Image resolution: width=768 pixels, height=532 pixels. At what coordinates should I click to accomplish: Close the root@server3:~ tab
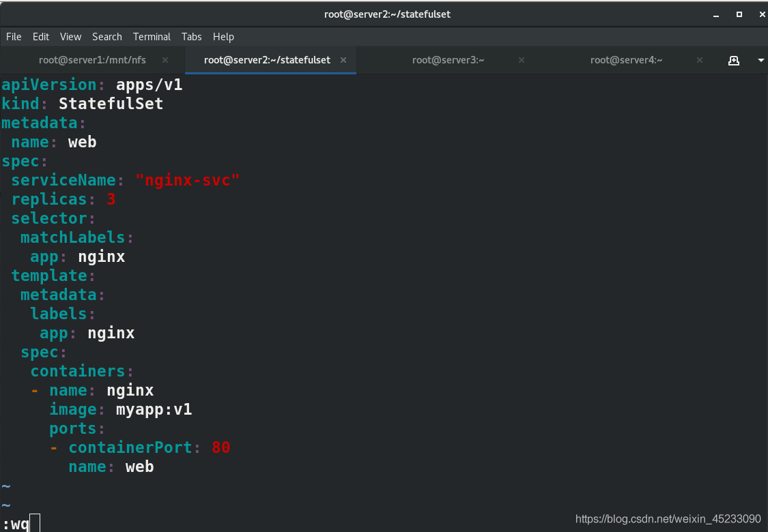tap(522, 60)
